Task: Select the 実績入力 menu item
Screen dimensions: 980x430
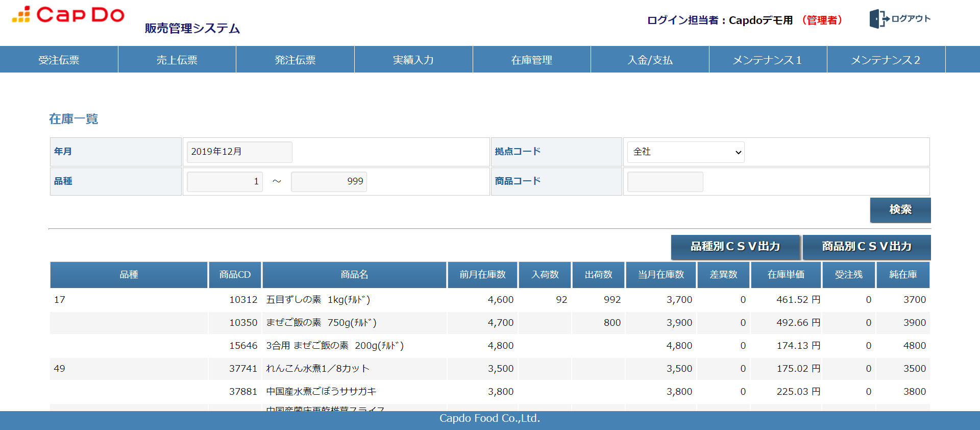Action: coord(413,60)
